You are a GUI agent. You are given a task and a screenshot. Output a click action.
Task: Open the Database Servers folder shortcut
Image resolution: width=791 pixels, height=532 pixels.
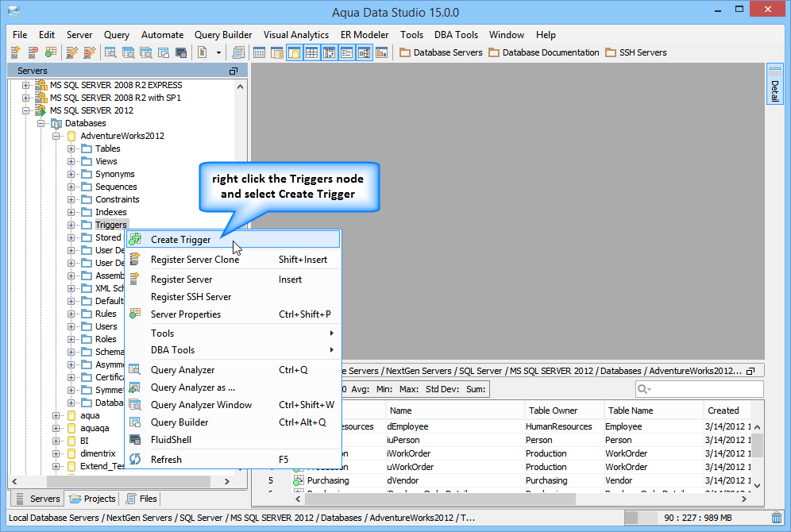pyautogui.click(x=441, y=52)
